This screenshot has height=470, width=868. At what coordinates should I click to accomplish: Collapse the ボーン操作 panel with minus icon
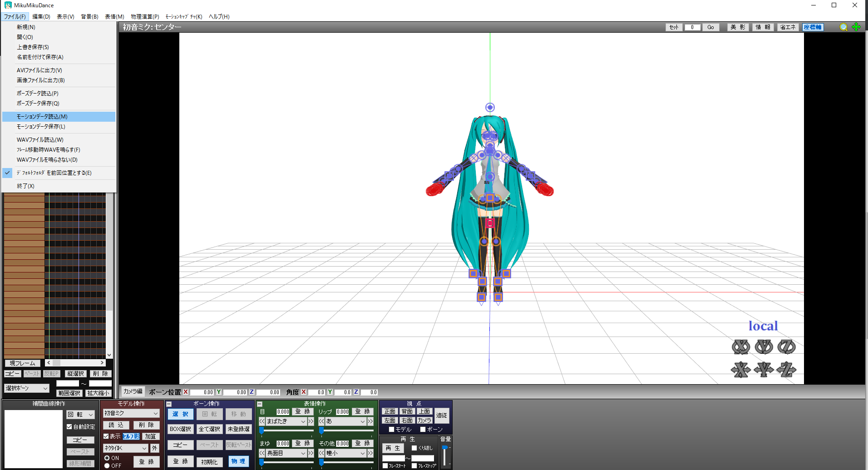click(x=169, y=404)
